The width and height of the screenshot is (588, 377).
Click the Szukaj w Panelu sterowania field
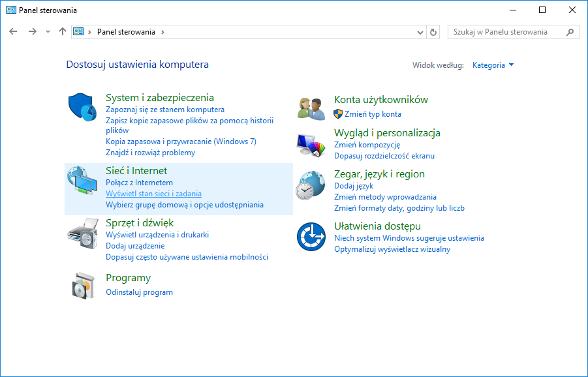tap(506, 32)
